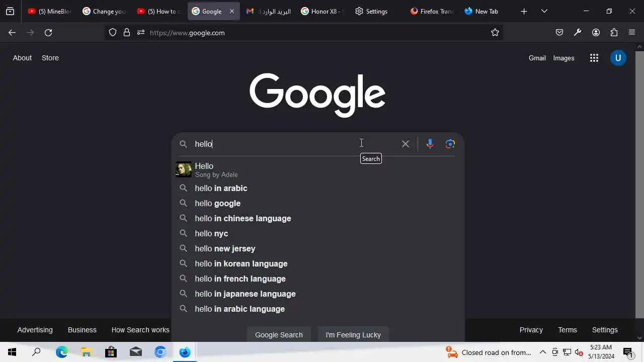Open Firefox application hamburger menu
This screenshot has height=362, width=644.
coord(632,33)
